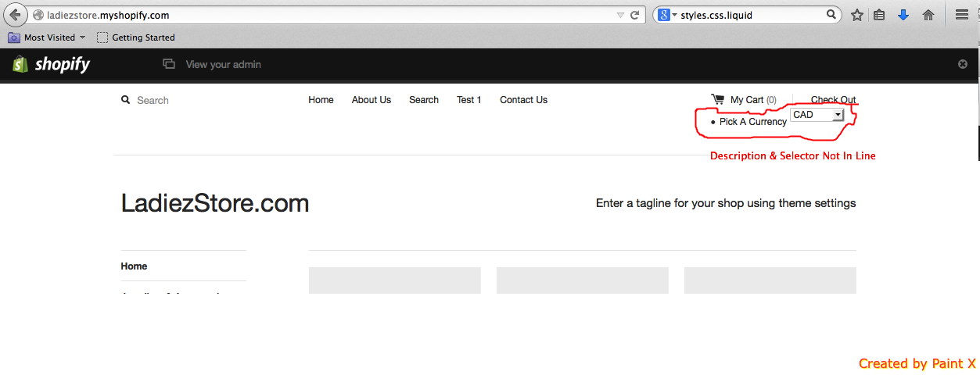Click the Check Out link
This screenshot has height=375, width=980.
pos(833,100)
